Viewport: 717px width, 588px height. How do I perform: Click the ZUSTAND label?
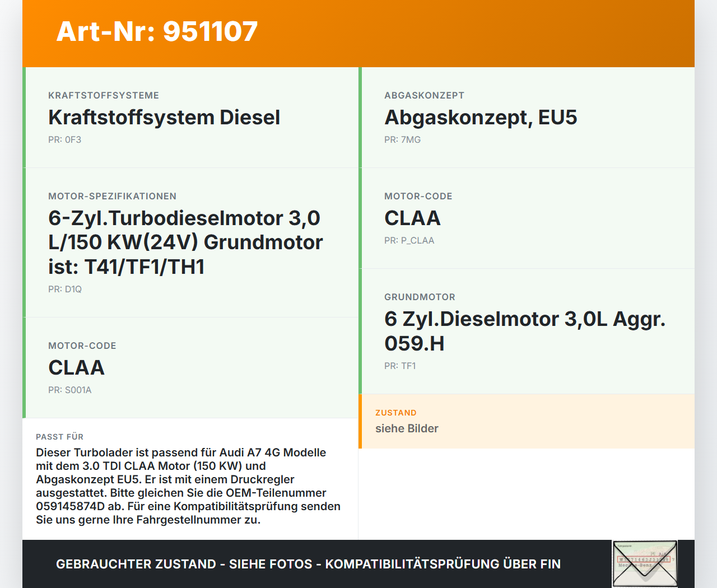pos(395,413)
